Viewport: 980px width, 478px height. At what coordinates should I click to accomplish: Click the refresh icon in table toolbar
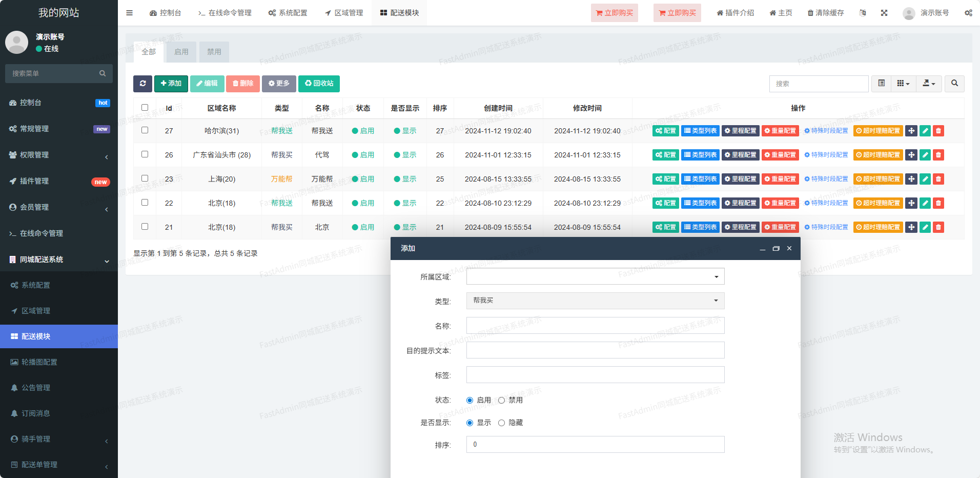(x=142, y=84)
